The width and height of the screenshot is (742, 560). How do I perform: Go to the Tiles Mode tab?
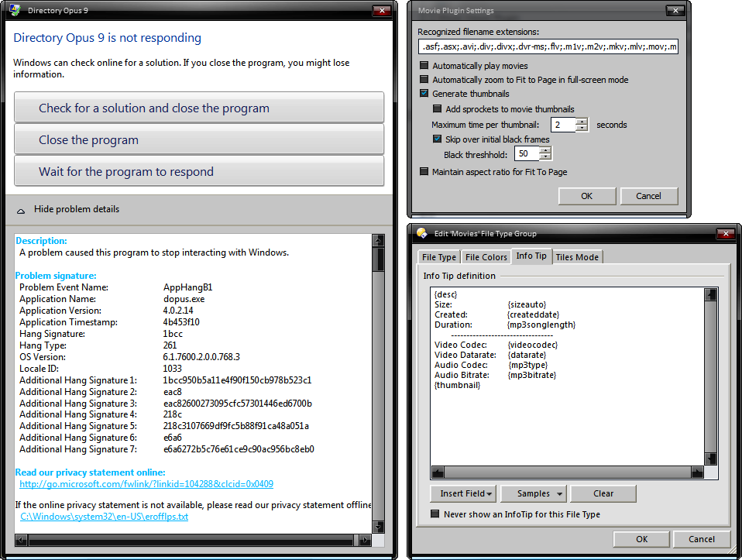[577, 257]
